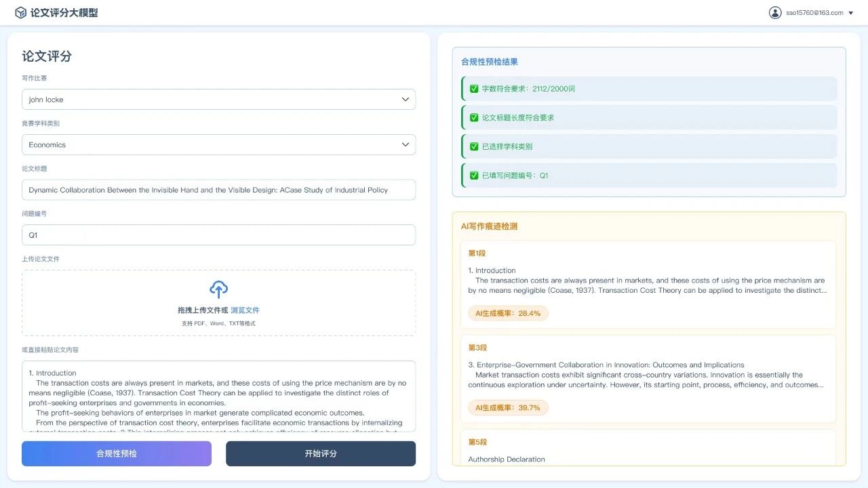Click the 39.7% AI生成概率 badge

coord(508,407)
